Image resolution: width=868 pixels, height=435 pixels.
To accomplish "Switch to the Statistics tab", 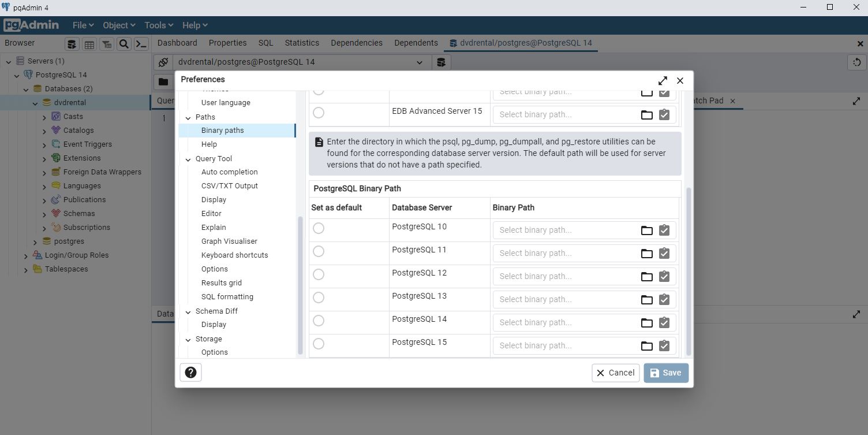I will [x=302, y=43].
